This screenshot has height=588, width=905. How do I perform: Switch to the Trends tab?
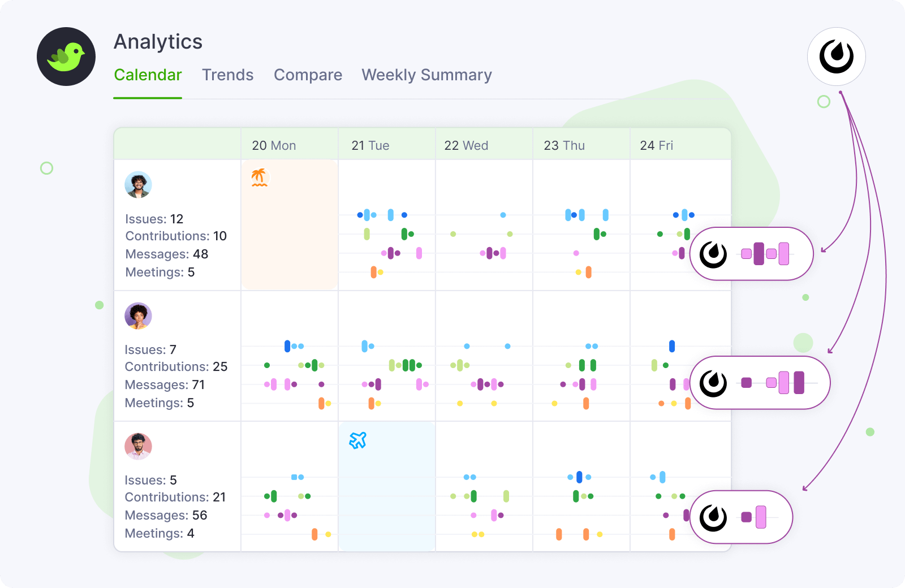[x=227, y=75]
